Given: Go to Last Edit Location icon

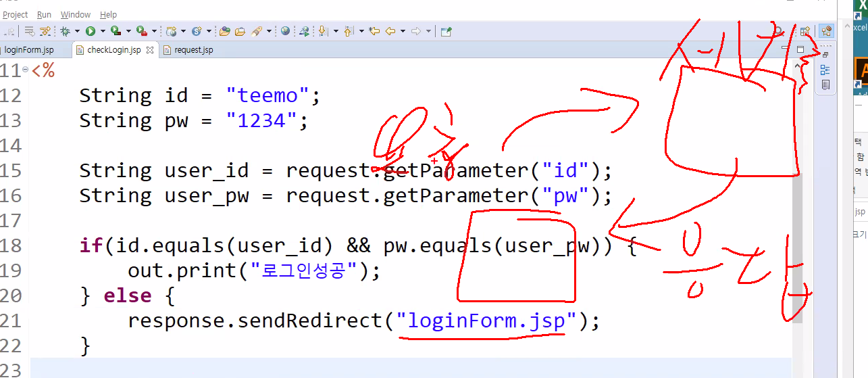Looking at the screenshot, I should [x=374, y=31].
